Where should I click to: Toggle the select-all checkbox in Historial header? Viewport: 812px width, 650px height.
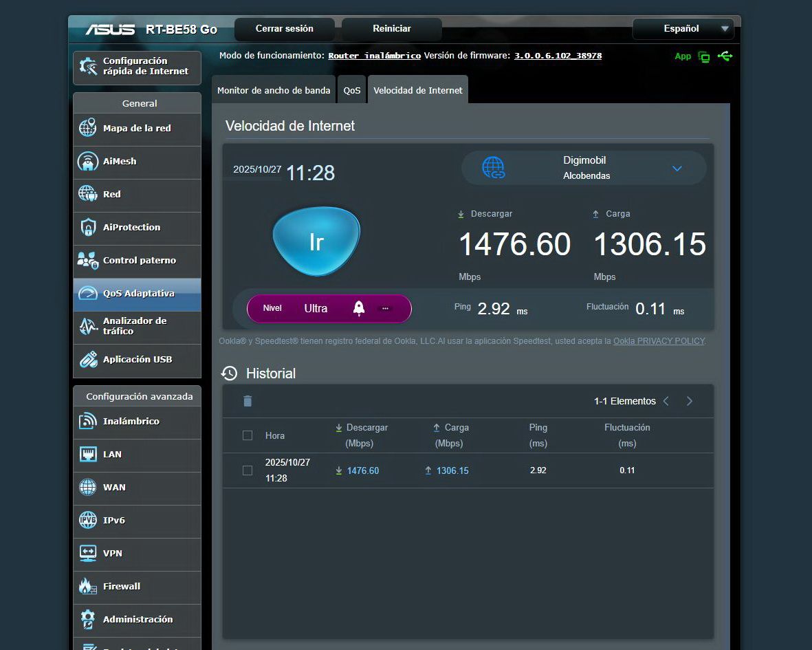248,435
